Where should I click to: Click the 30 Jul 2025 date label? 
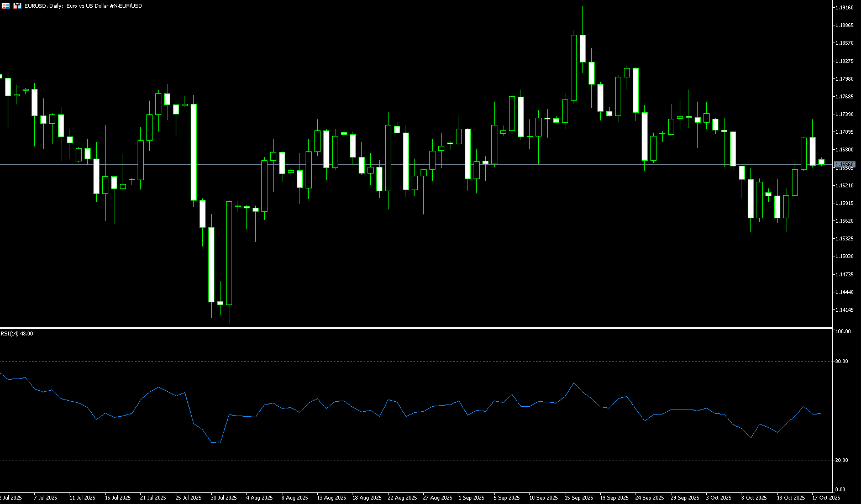coord(224,498)
